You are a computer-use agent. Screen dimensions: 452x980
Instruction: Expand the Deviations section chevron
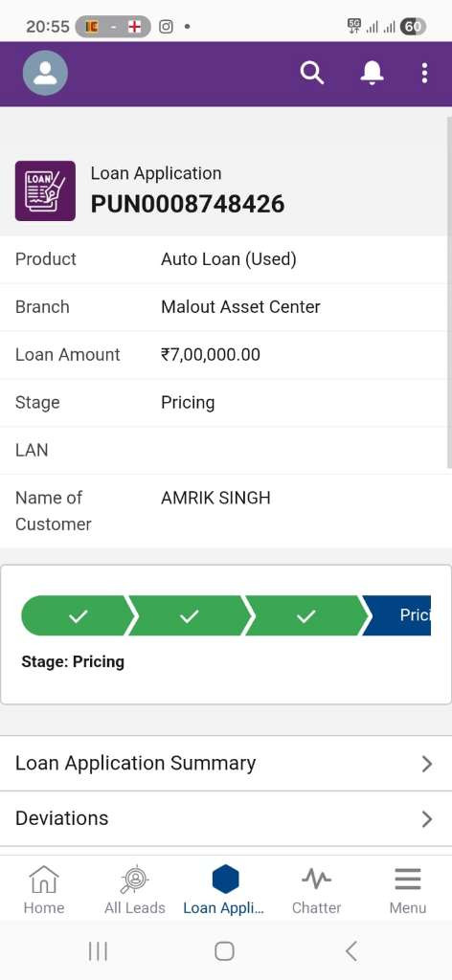[x=427, y=819]
